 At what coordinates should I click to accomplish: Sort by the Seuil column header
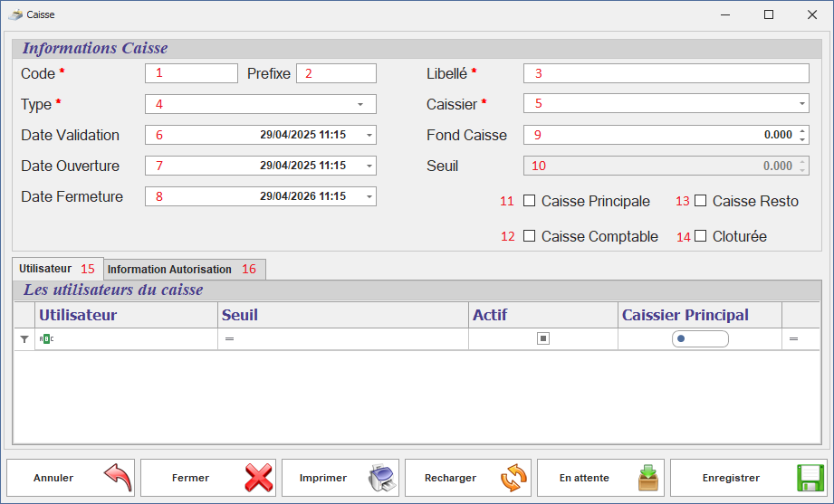point(342,315)
